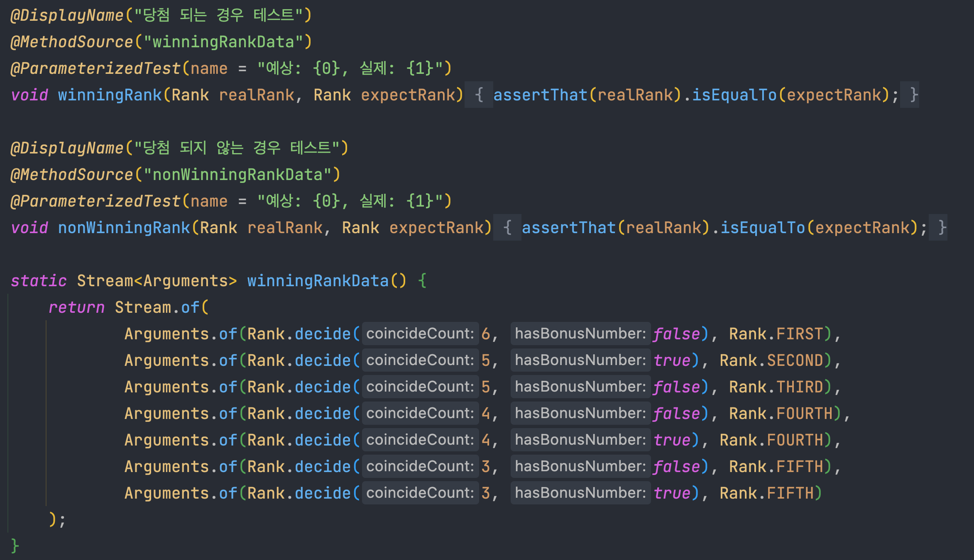Click the isEqualTo call in winningRank
This screenshot has height=560, width=974.
tap(734, 95)
